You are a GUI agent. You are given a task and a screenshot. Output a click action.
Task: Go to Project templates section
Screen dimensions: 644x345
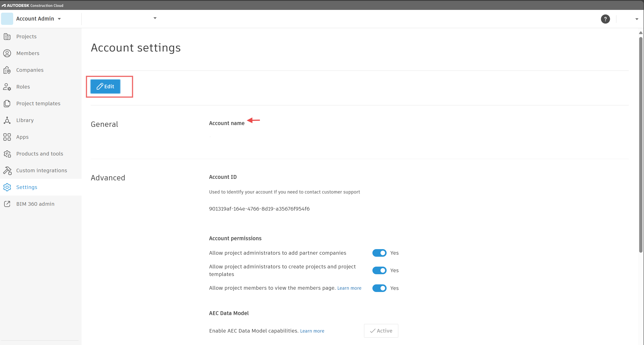[x=38, y=103]
